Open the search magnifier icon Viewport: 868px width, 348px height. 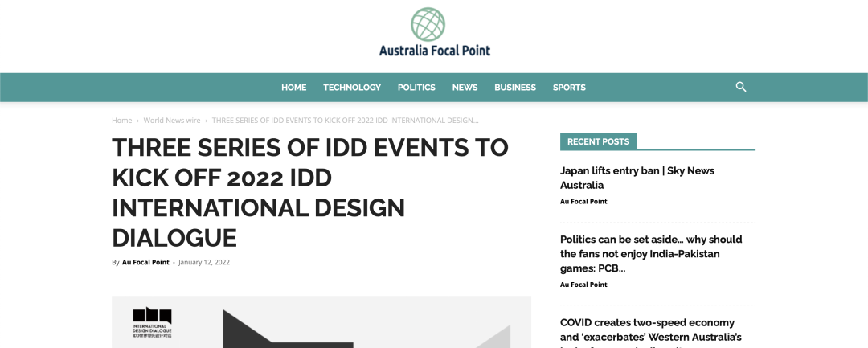pos(741,87)
